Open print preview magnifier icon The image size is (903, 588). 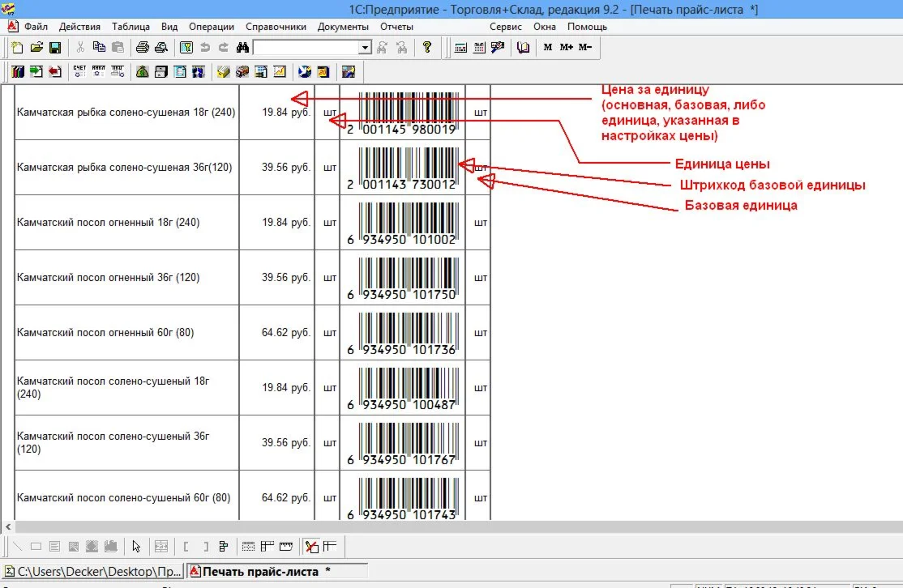click(x=161, y=48)
